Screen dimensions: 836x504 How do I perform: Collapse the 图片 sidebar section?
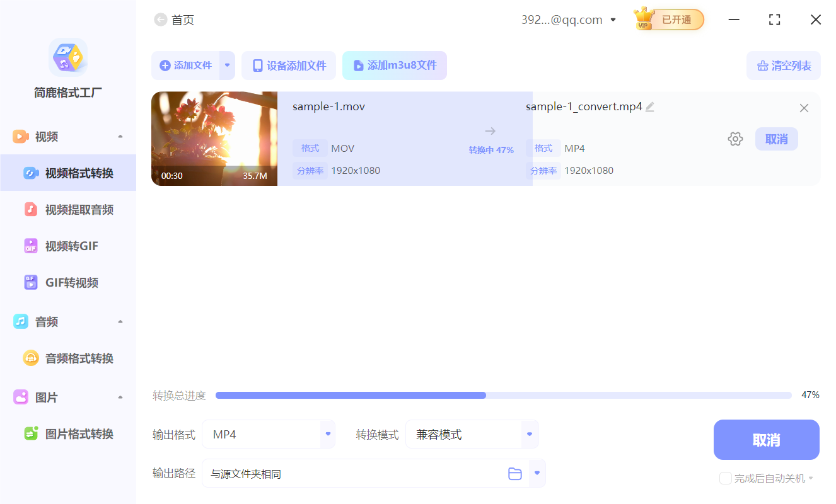click(120, 398)
